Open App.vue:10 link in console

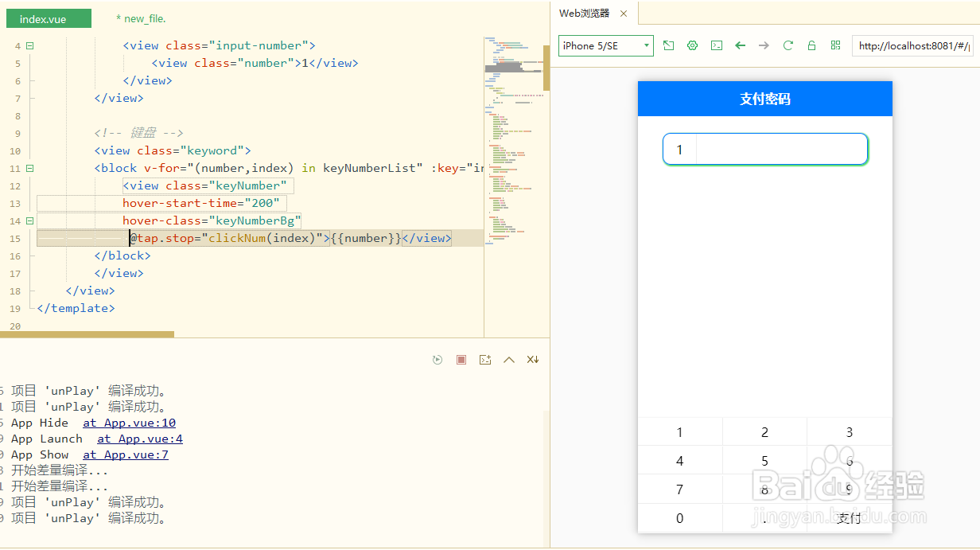pyautogui.click(x=129, y=423)
